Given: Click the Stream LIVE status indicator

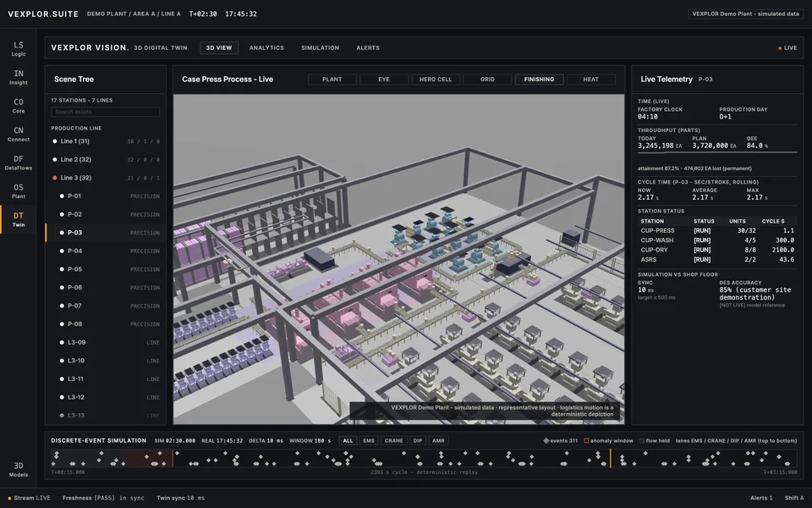Looking at the screenshot, I should pyautogui.click(x=29, y=498).
